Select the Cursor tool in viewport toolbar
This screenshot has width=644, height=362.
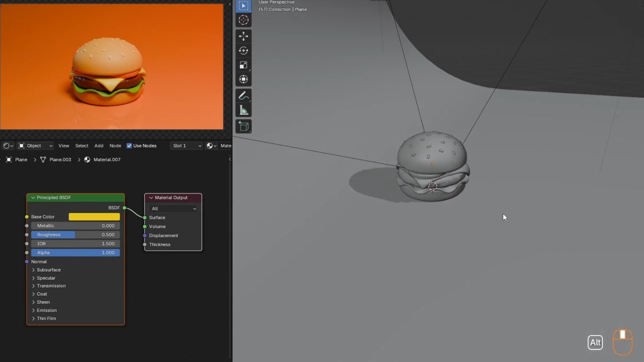(243, 20)
